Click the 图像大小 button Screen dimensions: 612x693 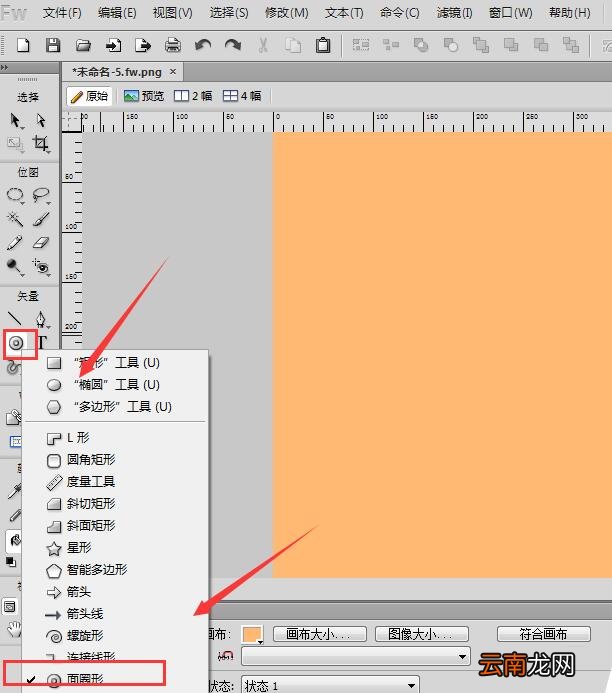pyautogui.click(x=422, y=634)
